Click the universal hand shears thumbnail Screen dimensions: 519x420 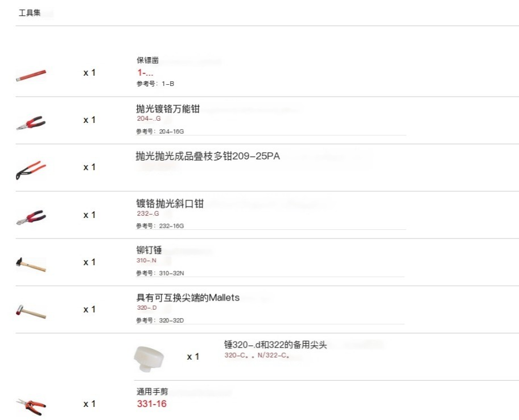point(31,407)
